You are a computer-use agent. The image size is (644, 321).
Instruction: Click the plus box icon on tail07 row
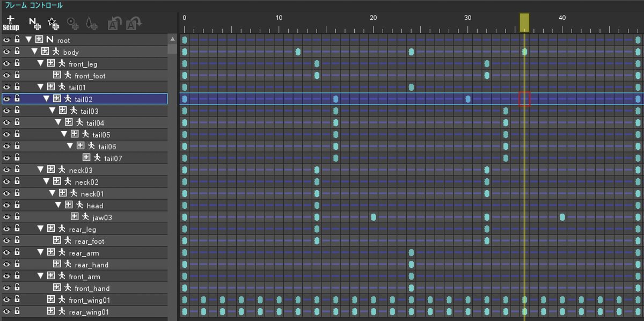pyautogui.click(x=86, y=158)
